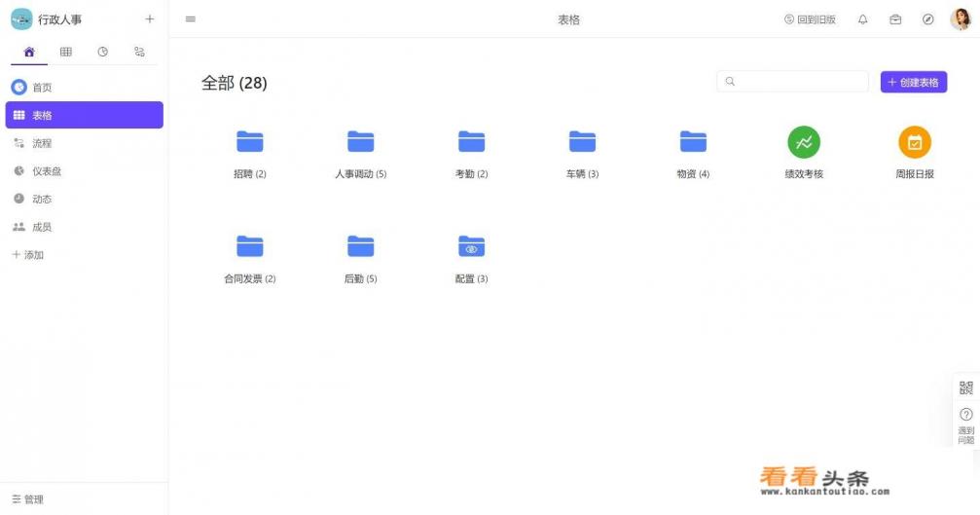Switch to the clock tab icon
The image size is (980, 515).
pyautogui.click(x=102, y=52)
